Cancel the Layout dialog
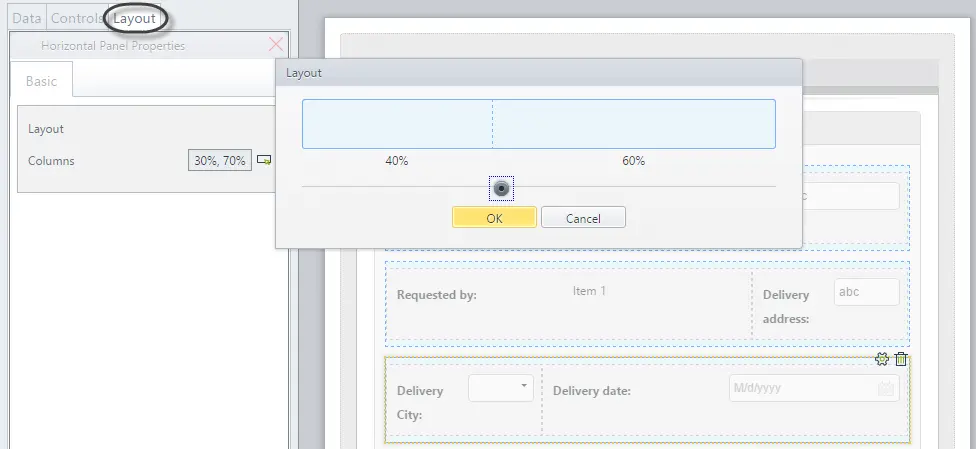The width and height of the screenshot is (976, 449). click(583, 217)
